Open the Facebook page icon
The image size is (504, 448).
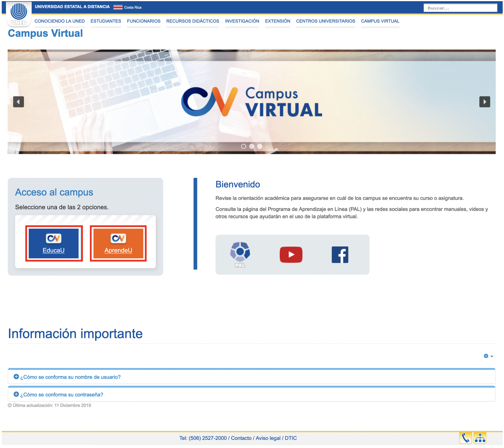(x=341, y=255)
